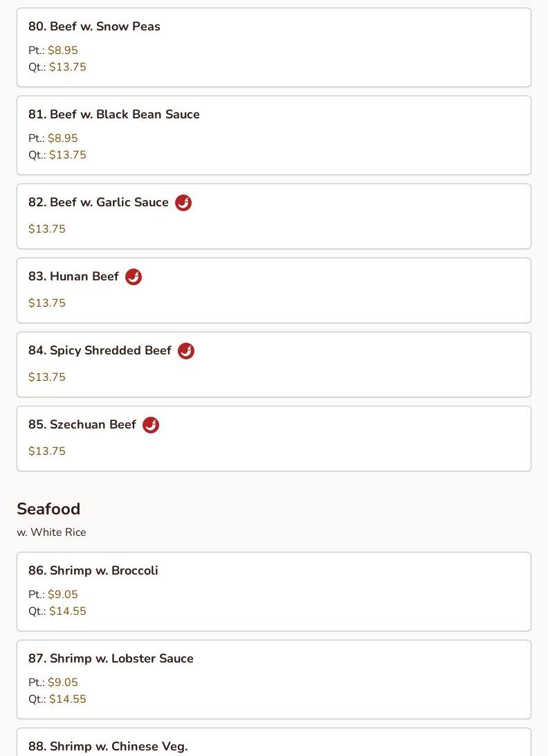Screen dimensions: 548x756
Task: Click Pt. $9.05 price for Shrimp w. Broccoli
Action: [x=53, y=595]
